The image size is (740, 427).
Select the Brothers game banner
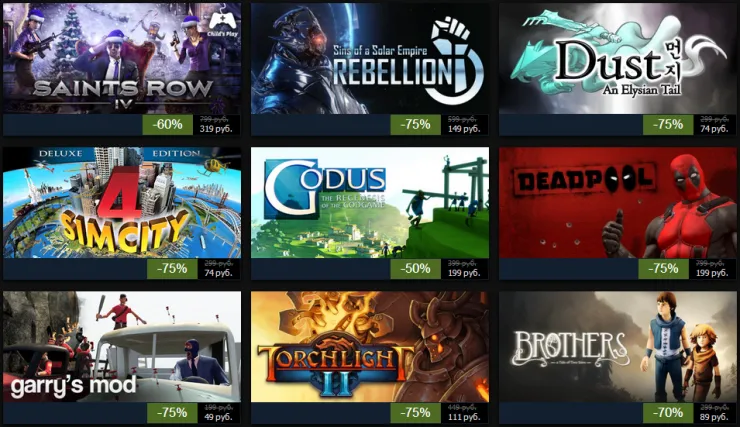[618, 347]
